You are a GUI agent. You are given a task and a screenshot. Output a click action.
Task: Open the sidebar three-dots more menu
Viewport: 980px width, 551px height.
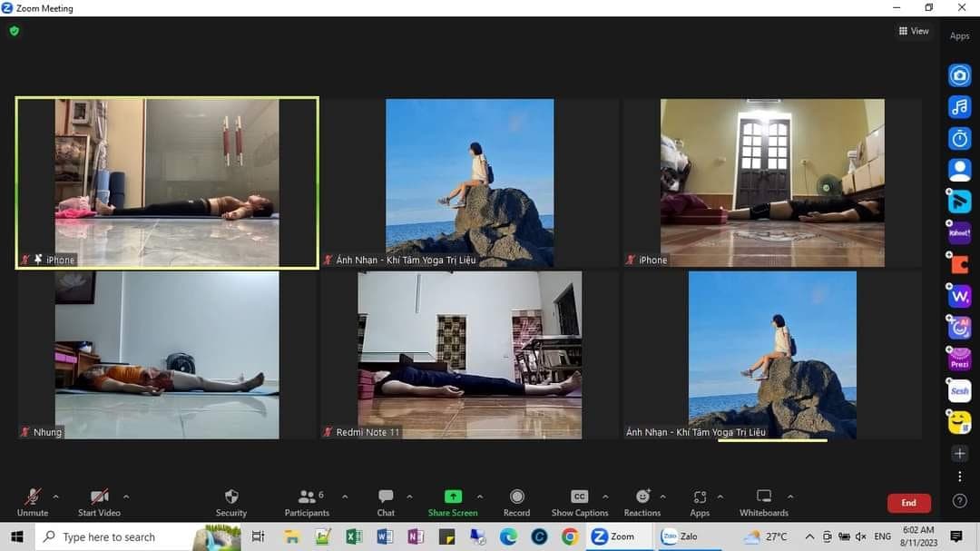(x=959, y=477)
